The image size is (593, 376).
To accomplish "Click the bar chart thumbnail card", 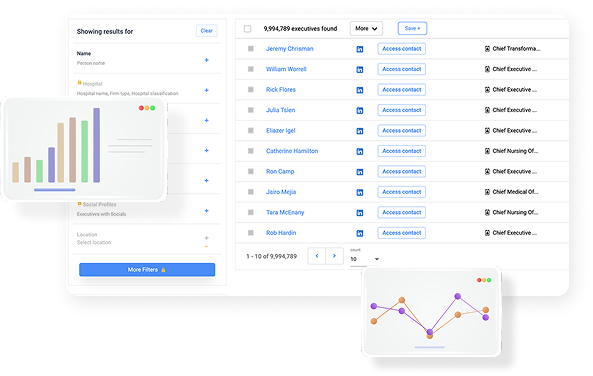I will click(85, 149).
